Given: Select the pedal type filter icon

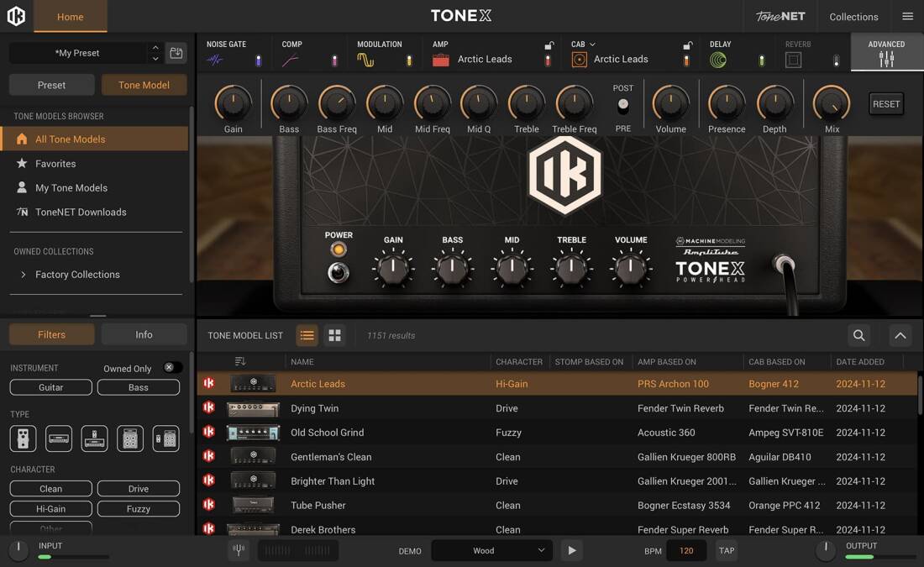Looking at the screenshot, I should 23,438.
